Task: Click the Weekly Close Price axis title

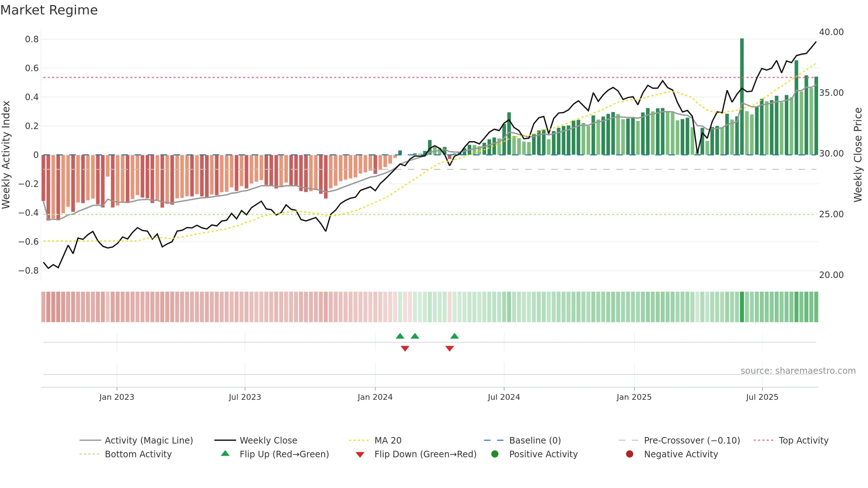Action: click(858, 155)
